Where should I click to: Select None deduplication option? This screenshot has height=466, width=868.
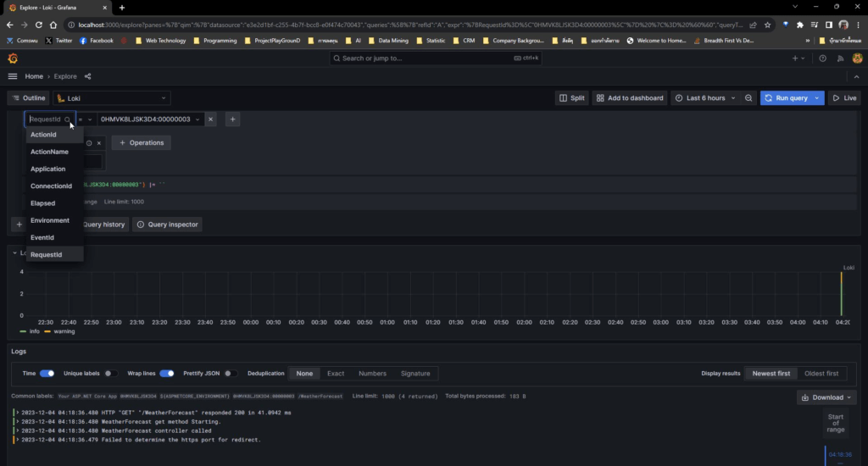point(304,374)
